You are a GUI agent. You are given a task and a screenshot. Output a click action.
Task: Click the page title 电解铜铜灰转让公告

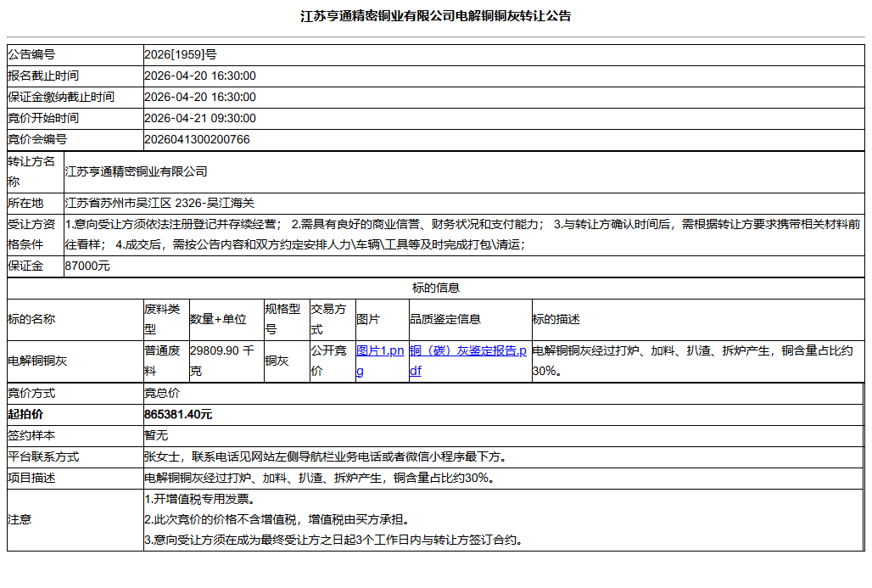(435, 16)
